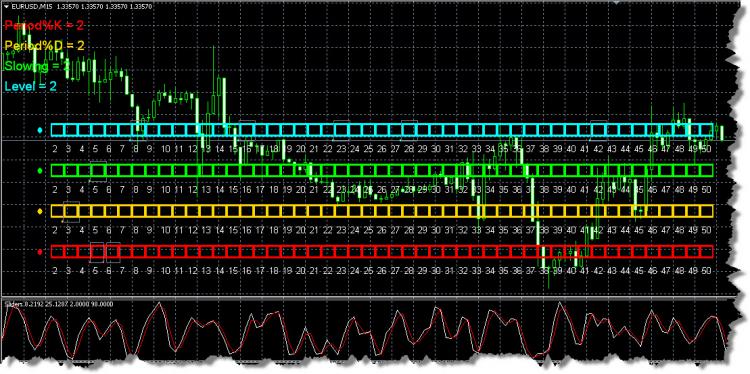Viewport: 750px width, 374px height.
Task: Set cyan Level slider to box 50
Action: coord(707,130)
